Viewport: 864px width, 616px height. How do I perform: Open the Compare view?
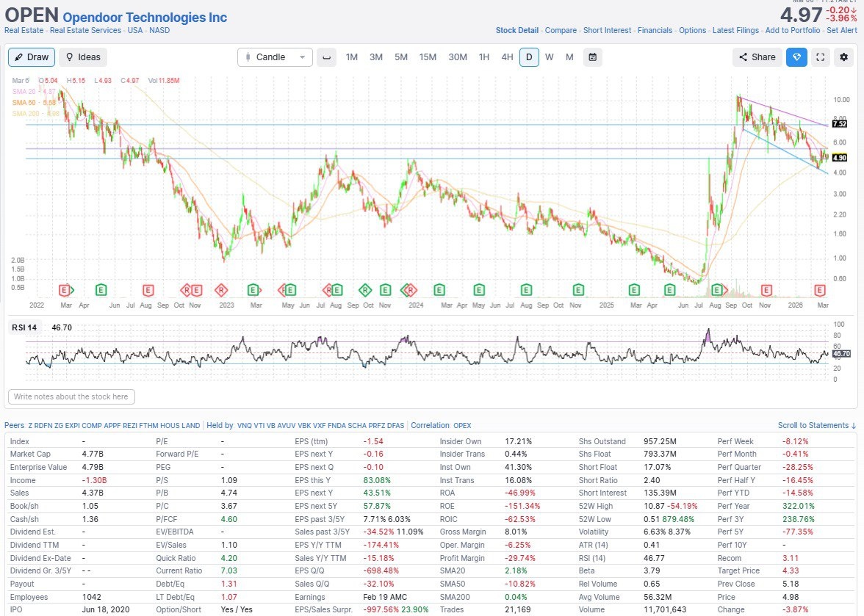pyautogui.click(x=561, y=30)
